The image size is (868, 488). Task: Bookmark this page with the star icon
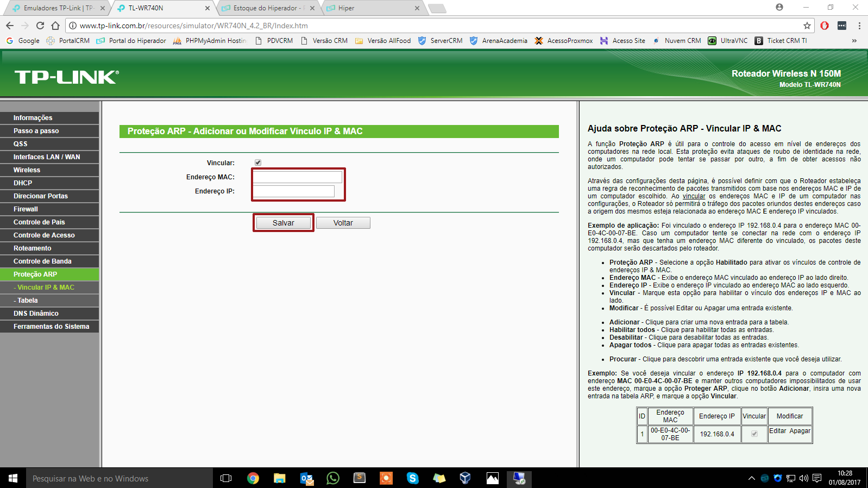[x=807, y=26]
